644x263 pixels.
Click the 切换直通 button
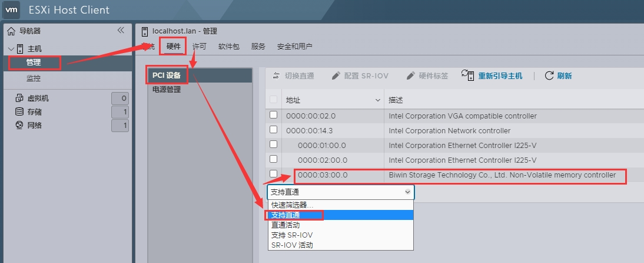coord(293,75)
